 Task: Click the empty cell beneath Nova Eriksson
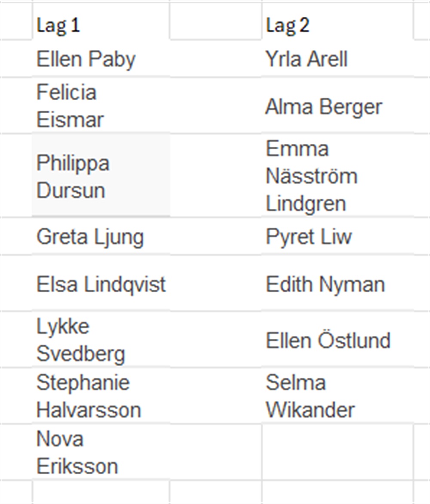click(x=101, y=492)
